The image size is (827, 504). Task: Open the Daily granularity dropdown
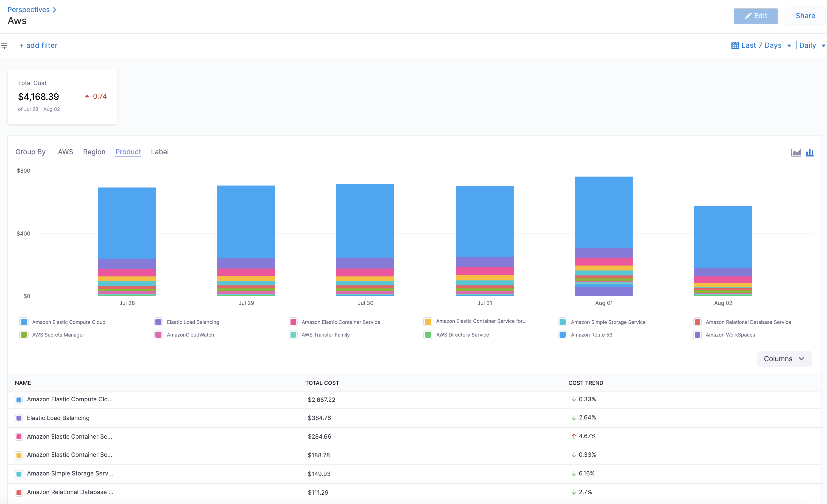click(x=812, y=45)
